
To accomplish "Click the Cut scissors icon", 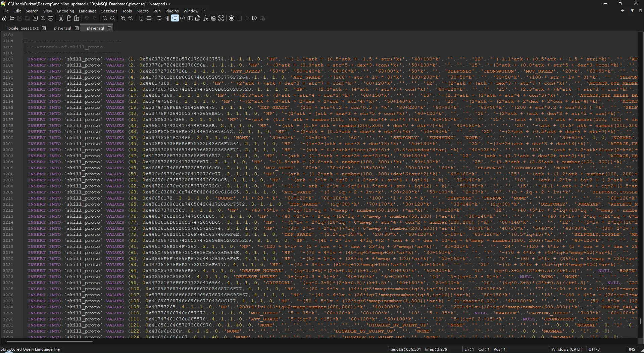I will point(61,18).
